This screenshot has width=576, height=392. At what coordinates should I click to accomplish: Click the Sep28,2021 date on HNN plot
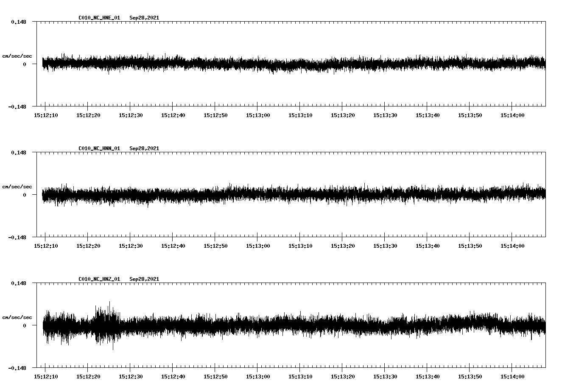[144, 148]
